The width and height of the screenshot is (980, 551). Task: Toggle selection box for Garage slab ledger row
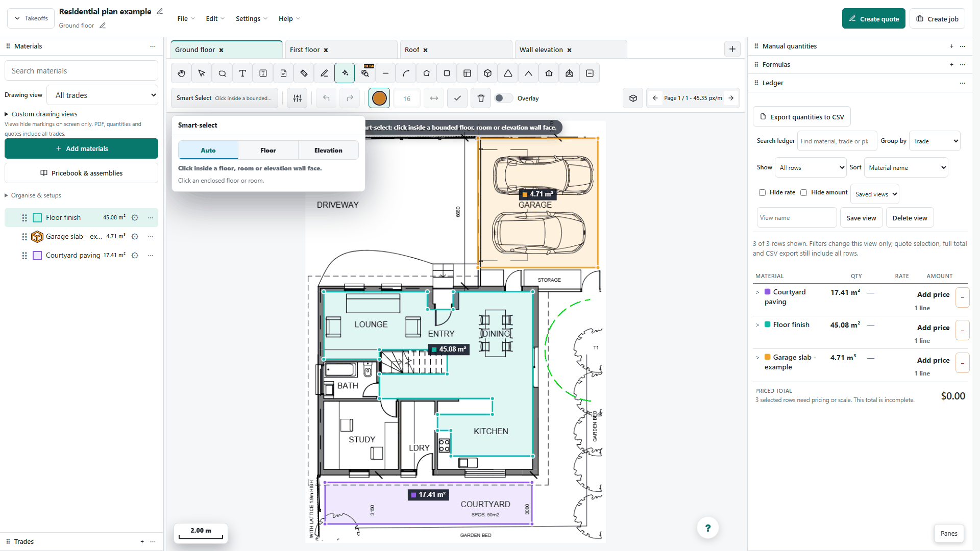[x=962, y=363]
